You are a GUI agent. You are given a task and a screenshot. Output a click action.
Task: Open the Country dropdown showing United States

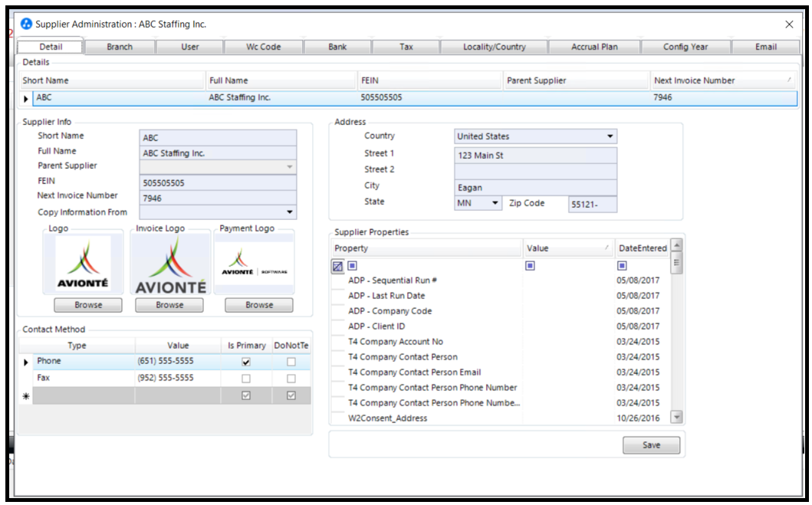click(610, 136)
